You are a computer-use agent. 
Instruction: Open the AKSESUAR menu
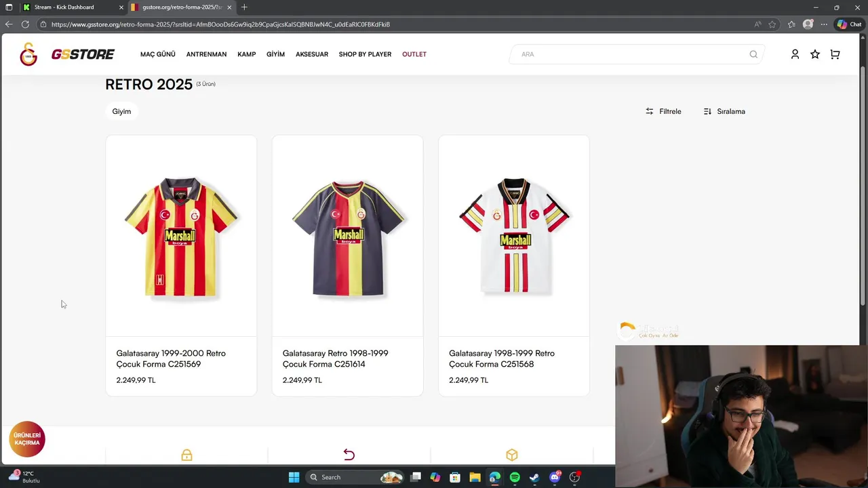point(312,54)
